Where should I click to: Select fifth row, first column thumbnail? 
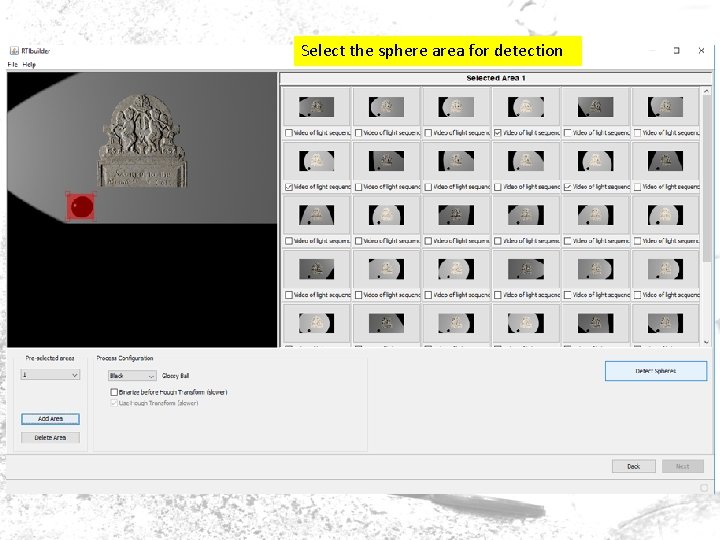point(316,323)
